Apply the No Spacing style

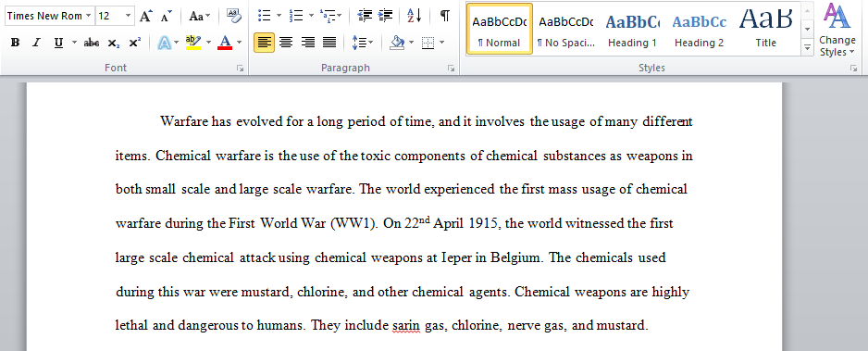565,29
